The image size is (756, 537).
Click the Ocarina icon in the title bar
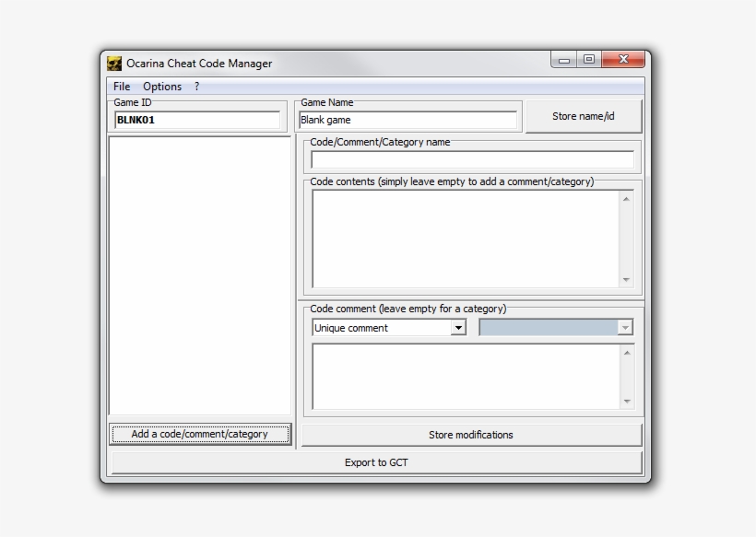point(114,63)
